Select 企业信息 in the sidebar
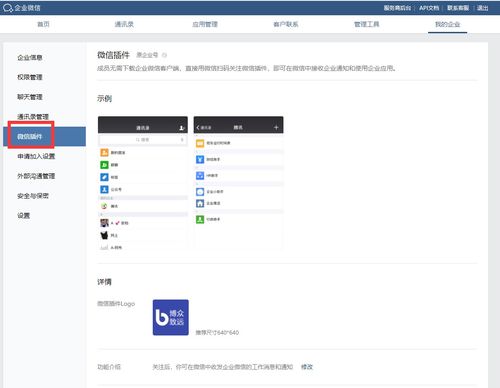Image resolution: width=500 pixels, height=388 pixels. tap(30, 57)
